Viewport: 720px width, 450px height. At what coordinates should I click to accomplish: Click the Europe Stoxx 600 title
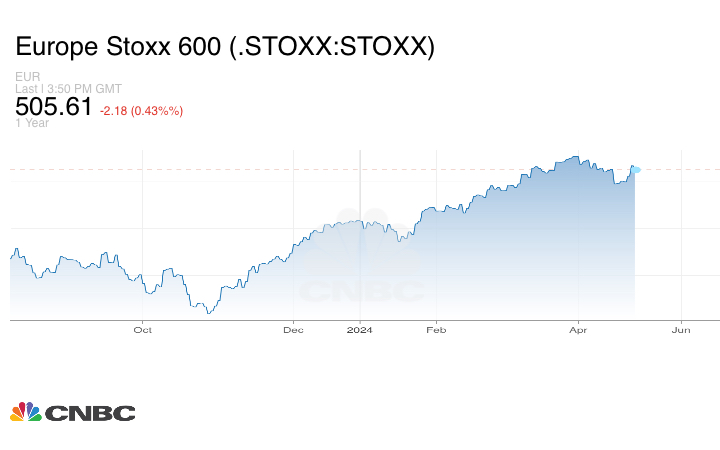coord(225,47)
